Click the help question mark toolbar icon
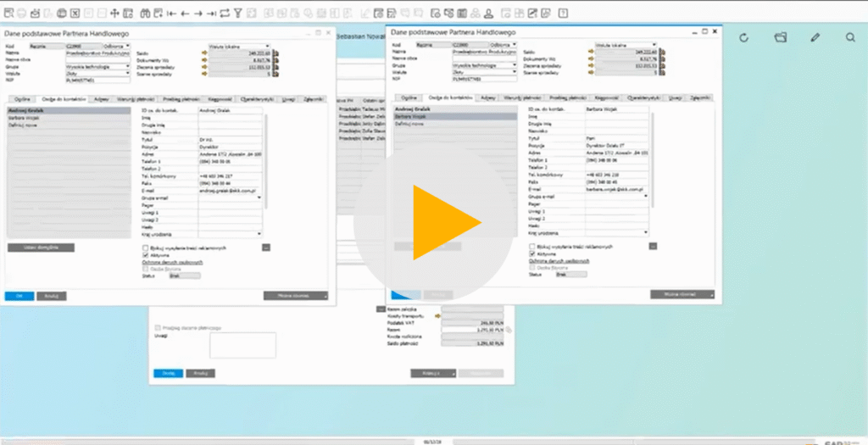Viewport: 868px width, 445px height. (563, 13)
